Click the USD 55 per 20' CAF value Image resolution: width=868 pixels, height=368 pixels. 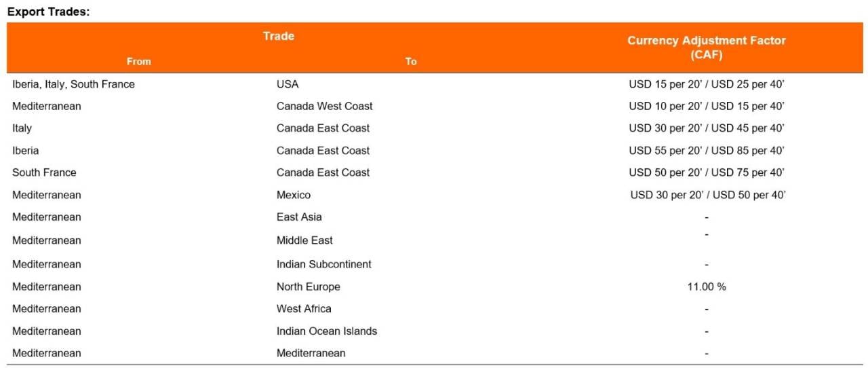click(707, 150)
